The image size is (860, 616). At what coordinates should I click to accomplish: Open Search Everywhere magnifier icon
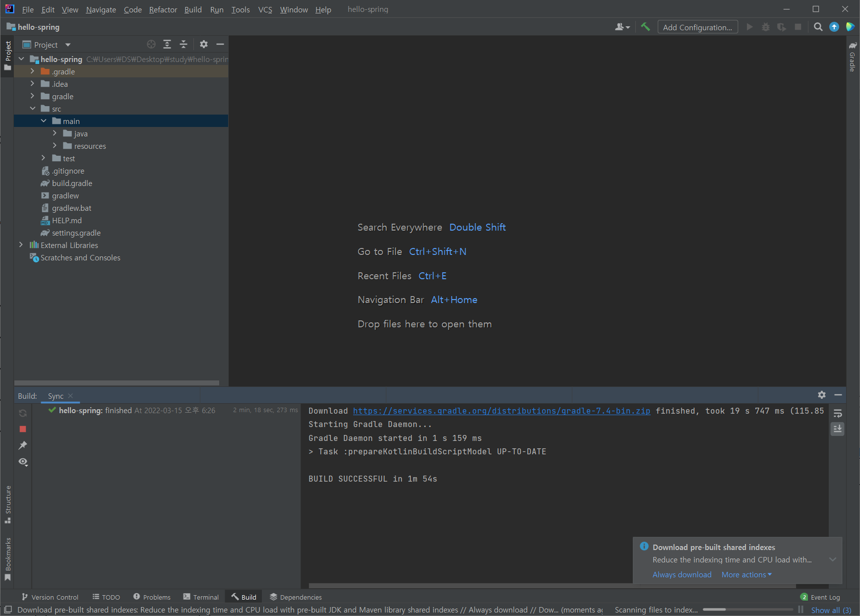[818, 27]
